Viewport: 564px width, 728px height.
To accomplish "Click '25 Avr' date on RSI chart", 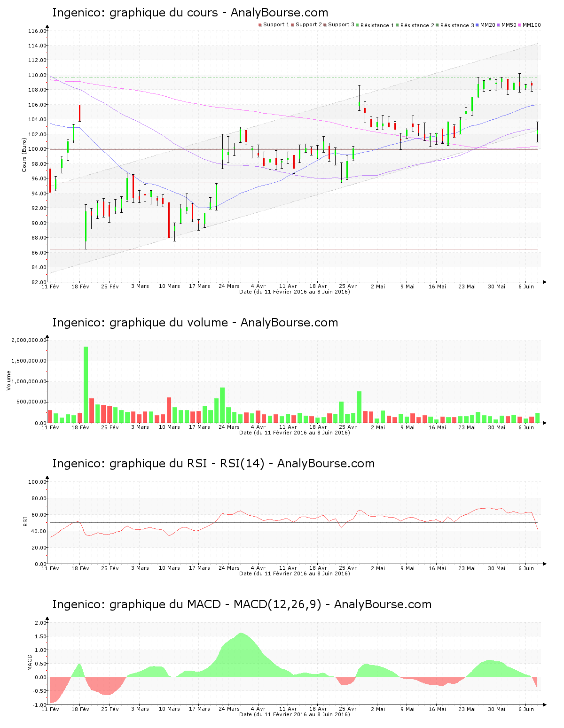I will pos(348,568).
